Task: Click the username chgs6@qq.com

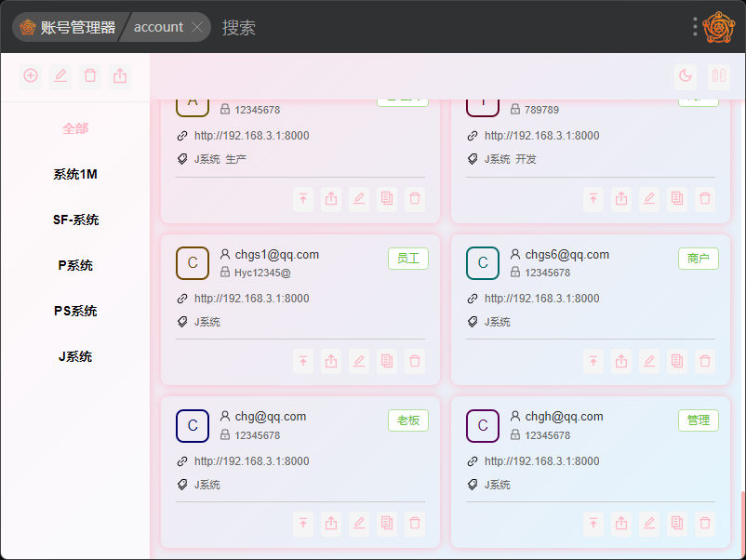Action: tap(567, 255)
